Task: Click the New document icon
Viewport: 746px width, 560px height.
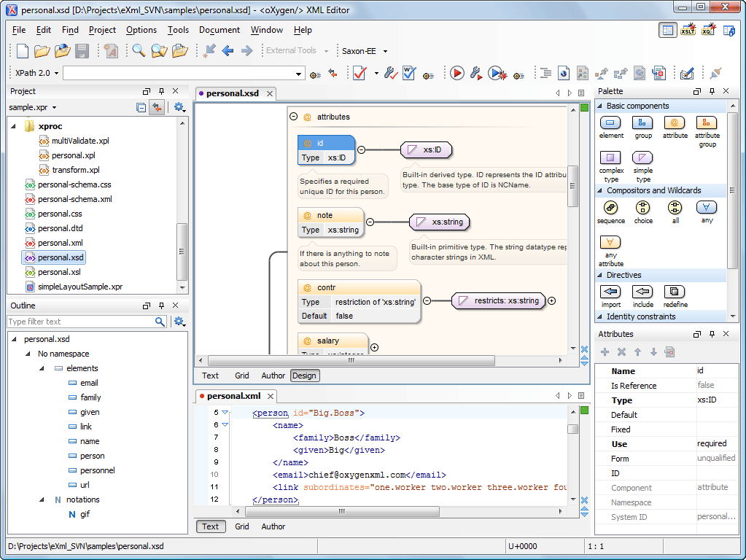Action: (23, 51)
